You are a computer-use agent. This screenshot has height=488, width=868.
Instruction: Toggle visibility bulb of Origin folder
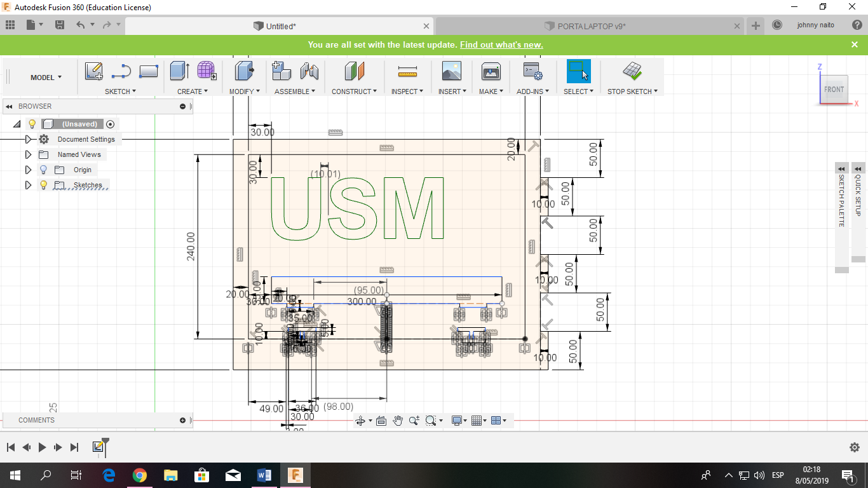tap(43, 170)
